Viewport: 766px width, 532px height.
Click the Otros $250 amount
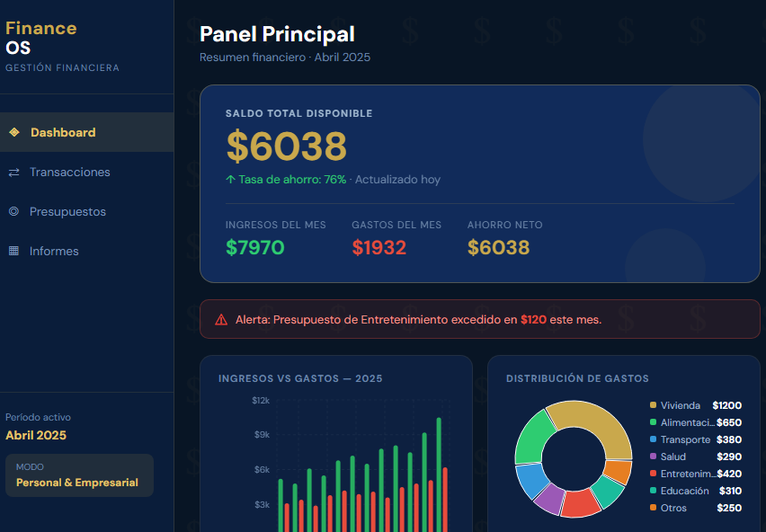point(729,508)
